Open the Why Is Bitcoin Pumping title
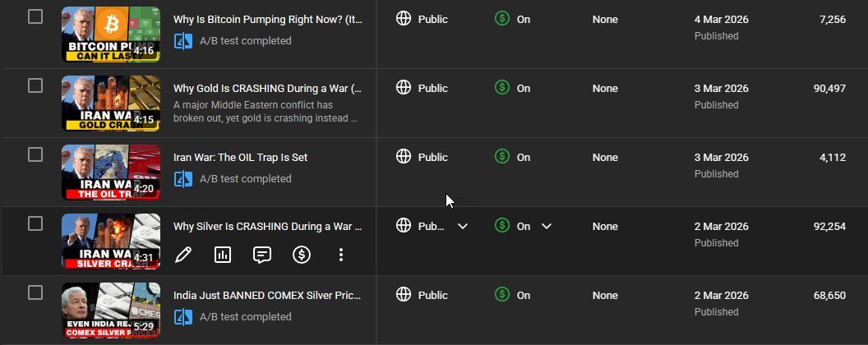The height and width of the screenshot is (345, 868). pos(268,20)
